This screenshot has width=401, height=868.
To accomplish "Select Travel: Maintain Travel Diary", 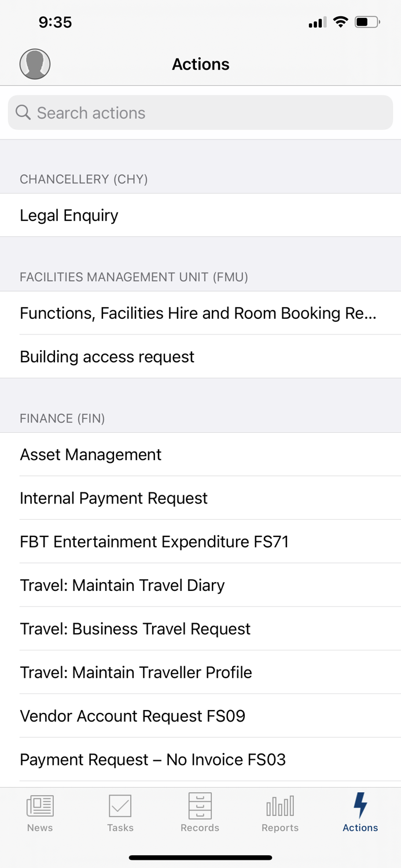I will click(122, 586).
